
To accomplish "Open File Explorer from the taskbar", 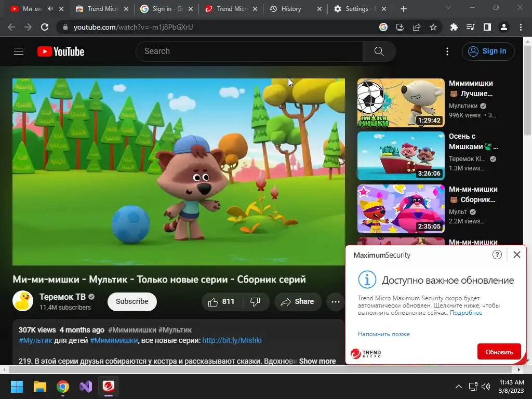I will point(39,387).
